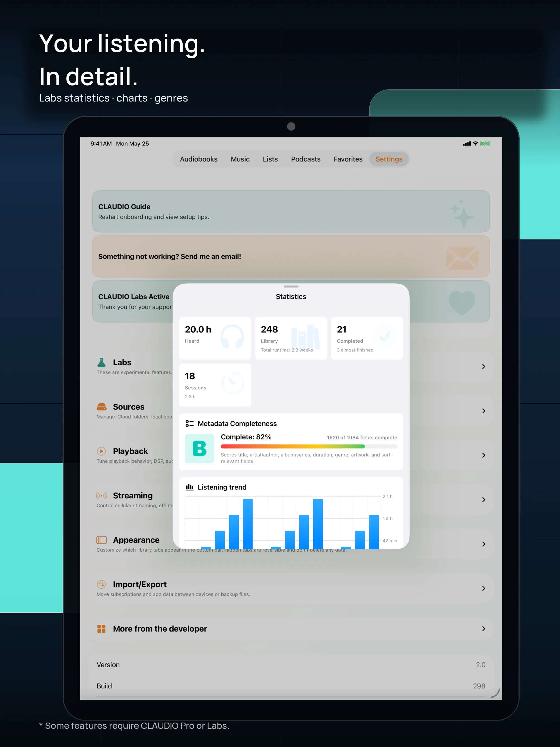Tap the 20.0 h Heard stat card
This screenshot has width=560, height=747.
(215, 338)
